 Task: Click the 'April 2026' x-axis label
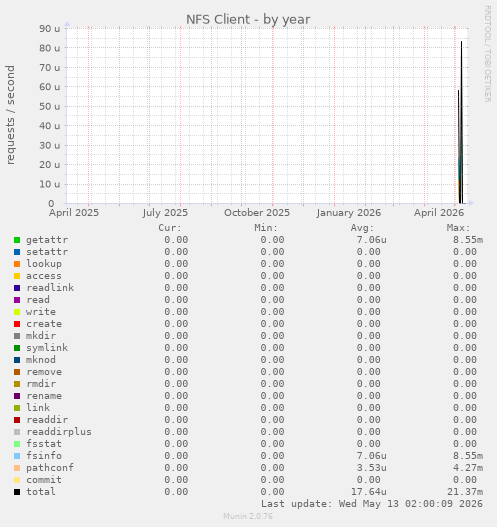tap(439, 213)
